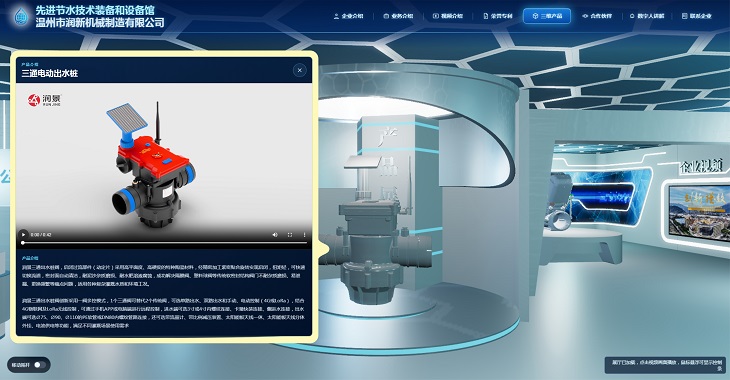This screenshot has height=380, width=730.
Task: Click the 温州市润新机械制造有限公司 header title
Action: [100, 22]
